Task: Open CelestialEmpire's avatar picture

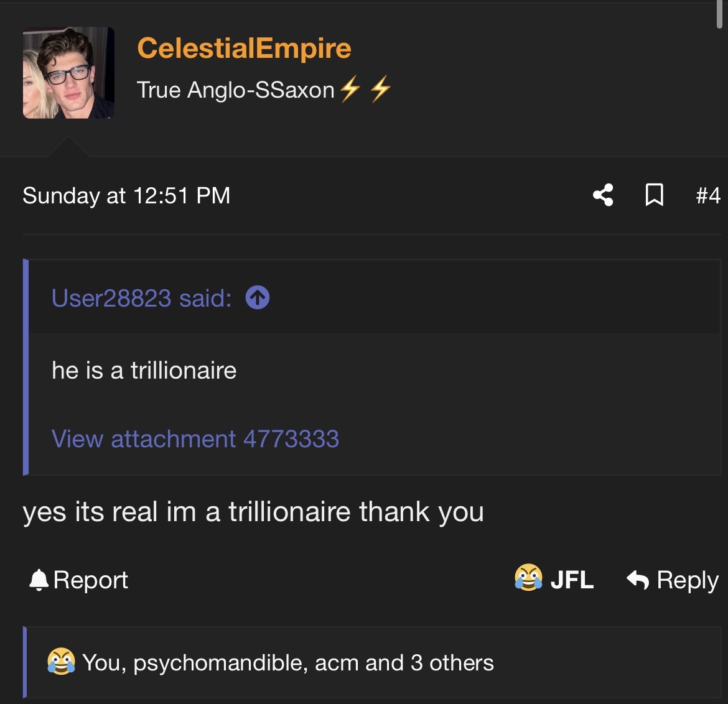Action: [x=68, y=73]
